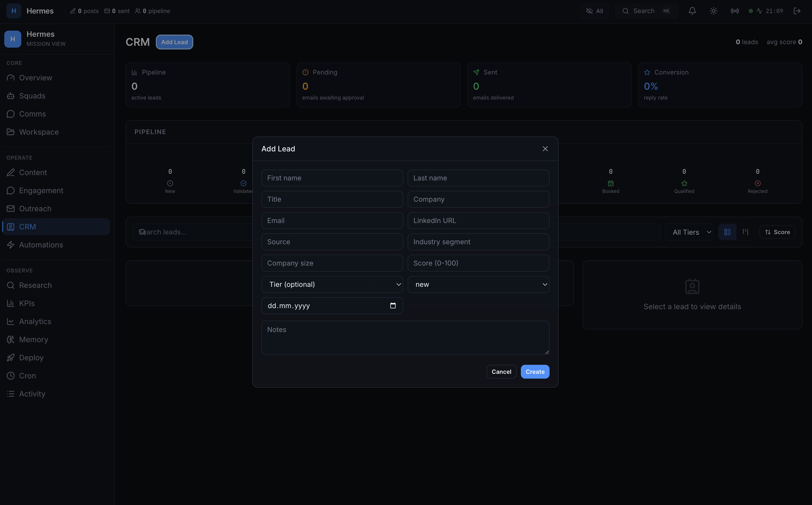The image size is (812, 505).
Task: Click the First name input field
Action: click(332, 178)
